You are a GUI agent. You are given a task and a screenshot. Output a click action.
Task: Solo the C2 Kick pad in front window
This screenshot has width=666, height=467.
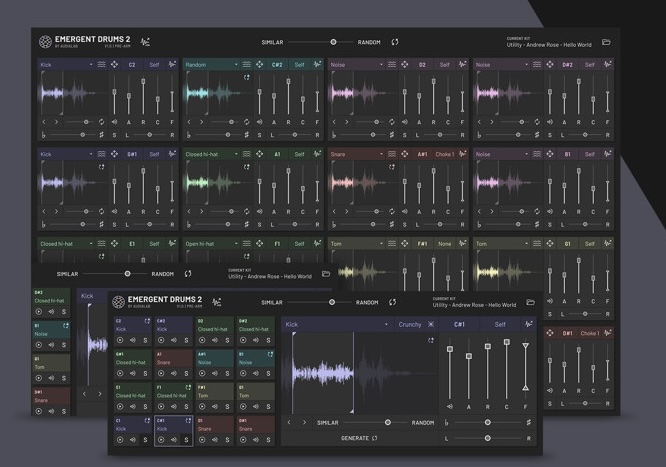click(145, 340)
